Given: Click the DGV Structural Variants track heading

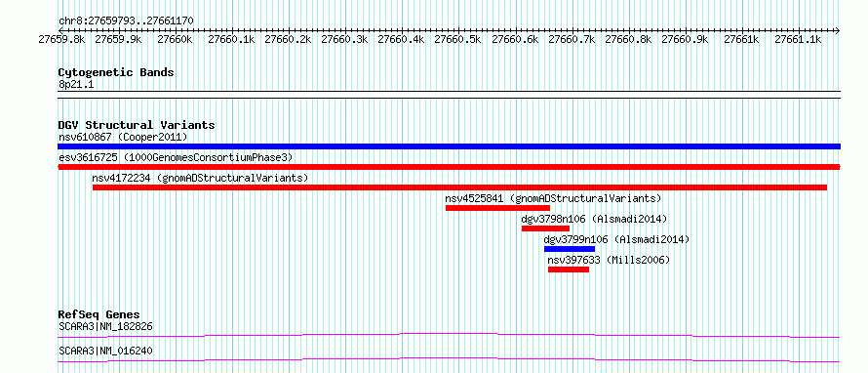Looking at the screenshot, I should [137, 125].
